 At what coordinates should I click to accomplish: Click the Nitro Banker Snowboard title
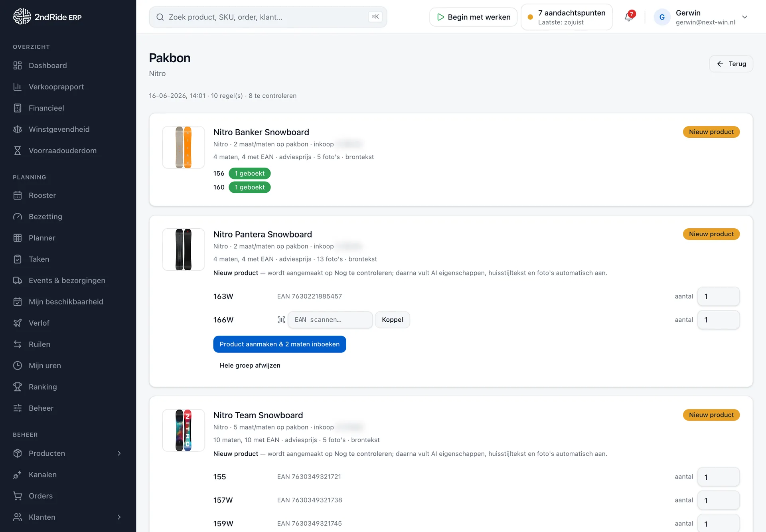tap(261, 132)
